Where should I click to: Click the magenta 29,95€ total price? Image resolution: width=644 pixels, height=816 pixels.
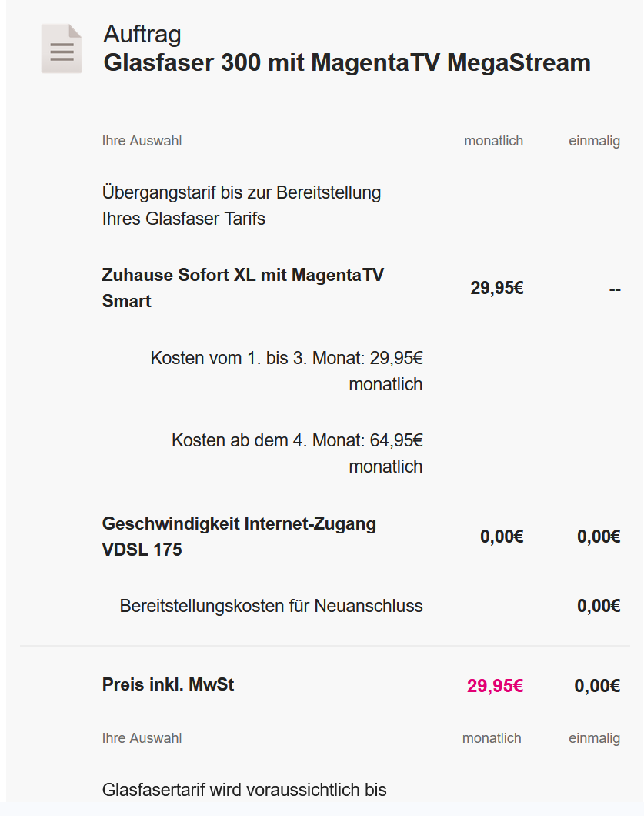click(495, 686)
